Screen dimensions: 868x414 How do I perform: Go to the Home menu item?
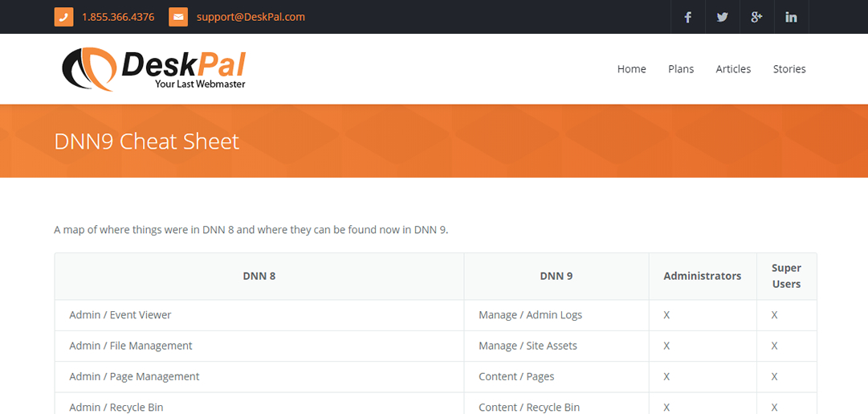tap(631, 69)
